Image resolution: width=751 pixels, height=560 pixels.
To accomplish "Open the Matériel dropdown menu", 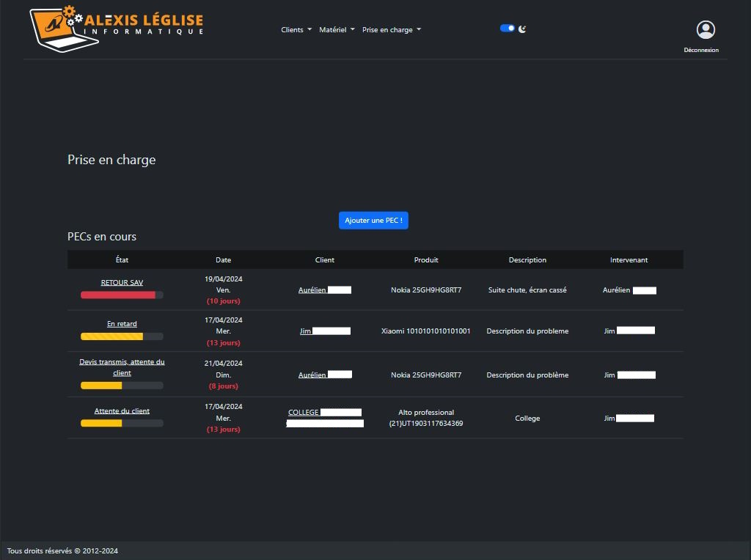I will (x=337, y=30).
